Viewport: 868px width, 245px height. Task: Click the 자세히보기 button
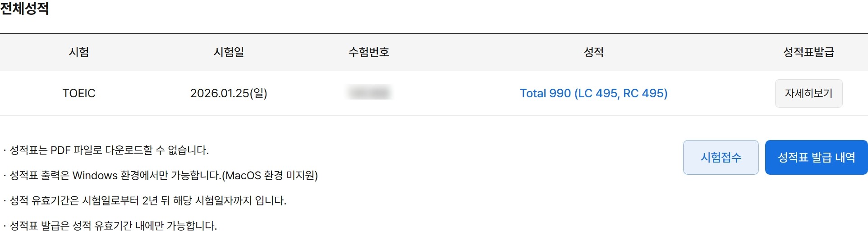click(808, 93)
